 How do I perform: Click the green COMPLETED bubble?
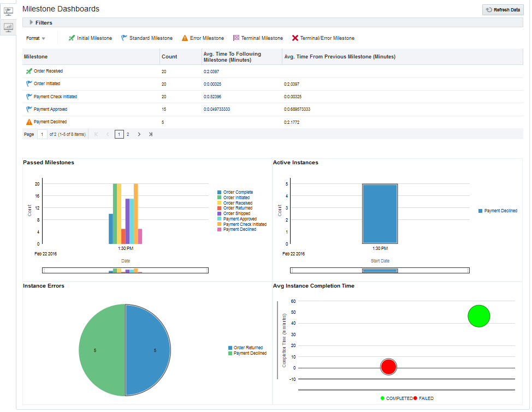point(478,316)
